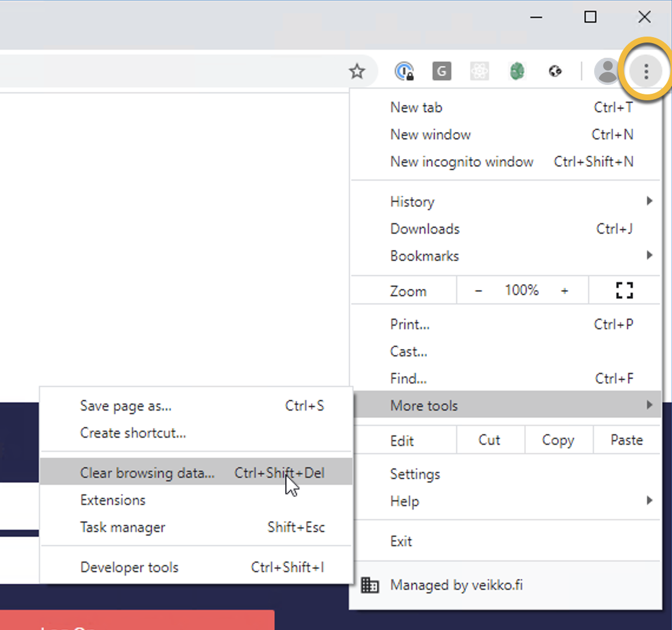Click Save page as... in submenu
Viewport: 672px width, 630px height.
click(196, 406)
